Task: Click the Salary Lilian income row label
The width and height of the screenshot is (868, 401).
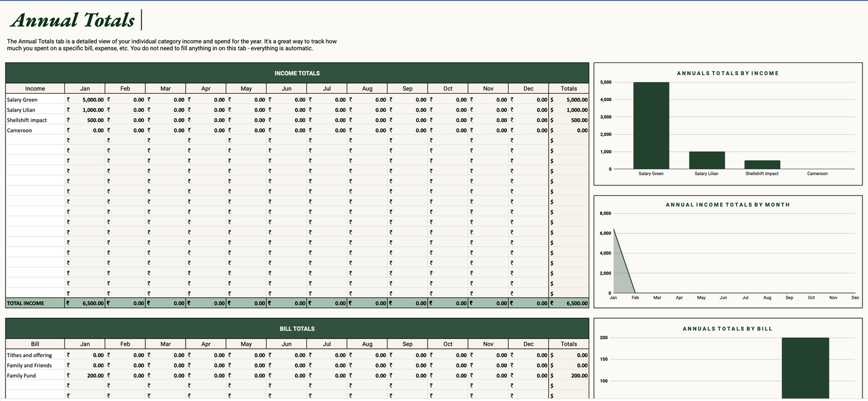Action: coord(21,110)
